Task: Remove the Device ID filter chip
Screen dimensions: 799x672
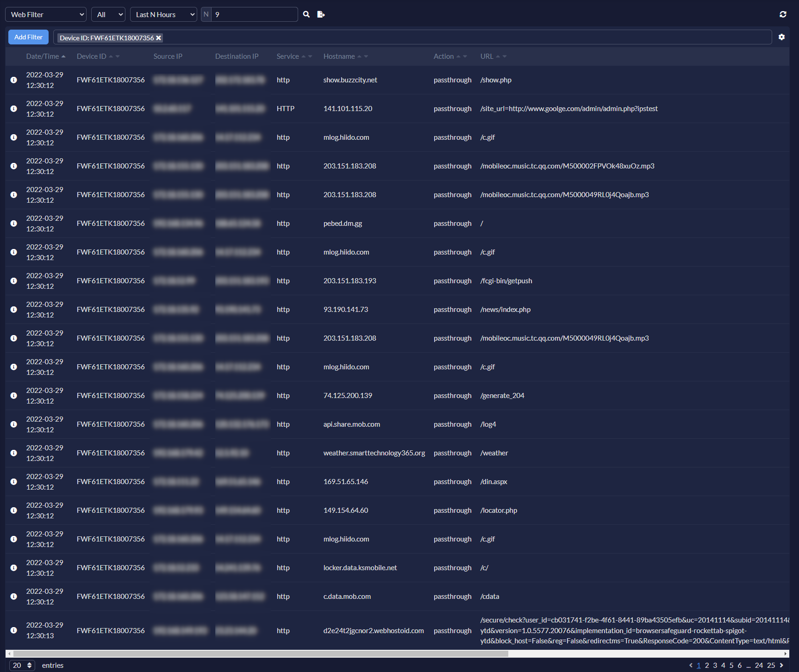Action: pyautogui.click(x=159, y=38)
